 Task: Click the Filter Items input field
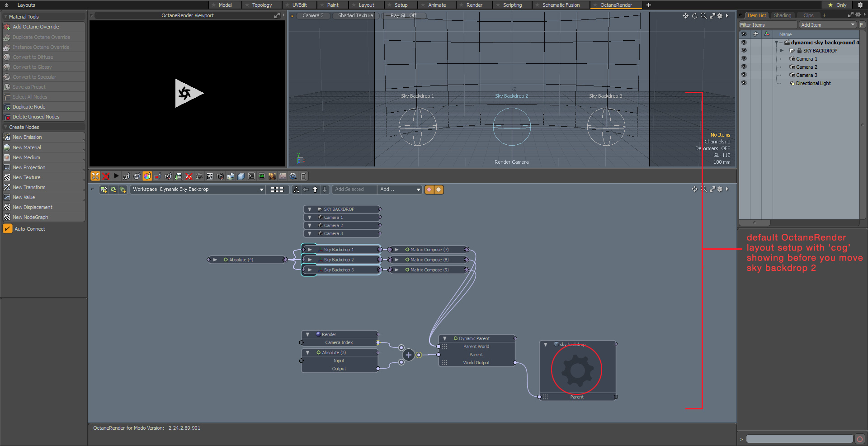(768, 25)
